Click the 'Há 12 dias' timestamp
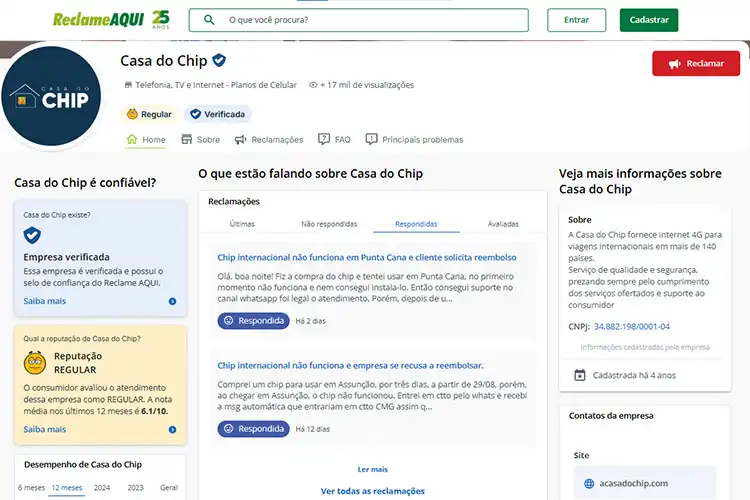The image size is (750, 500). point(313,429)
